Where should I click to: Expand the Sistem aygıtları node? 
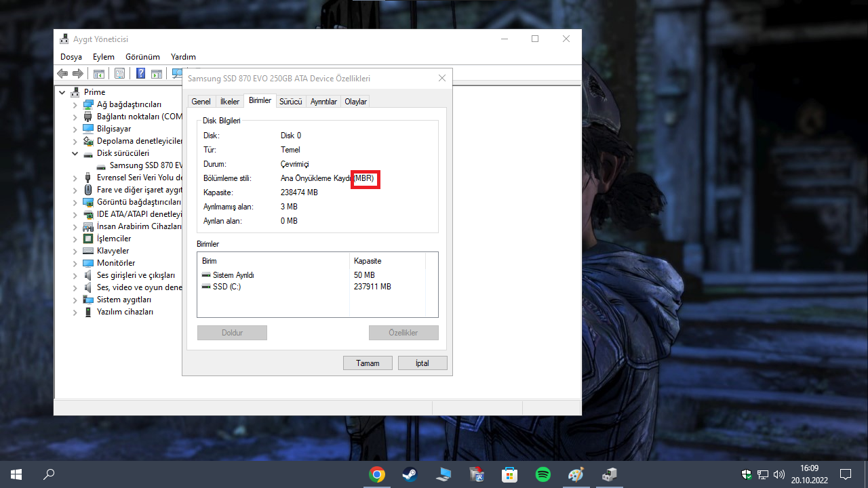75,300
